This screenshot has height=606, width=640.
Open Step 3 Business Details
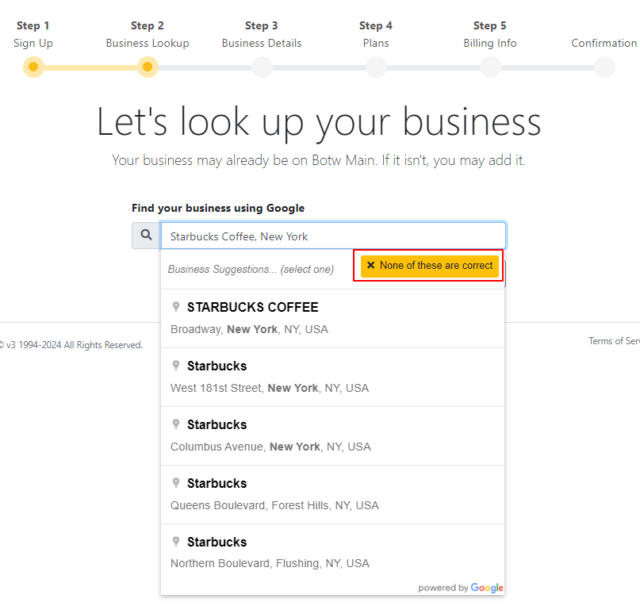(x=262, y=34)
